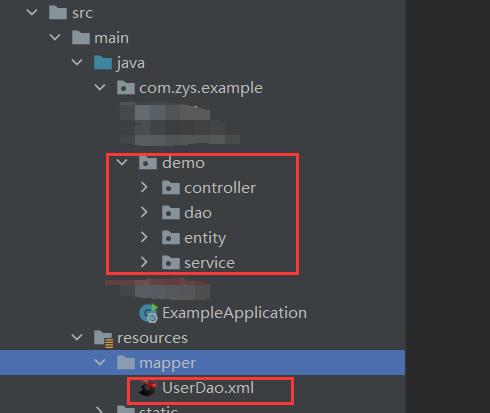490x413 pixels.
Task: Click the blue java source folder icon
Action: point(103,63)
